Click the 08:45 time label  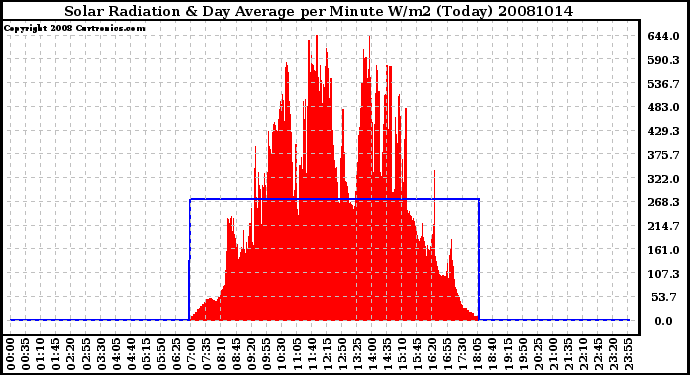(x=236, y=354)
